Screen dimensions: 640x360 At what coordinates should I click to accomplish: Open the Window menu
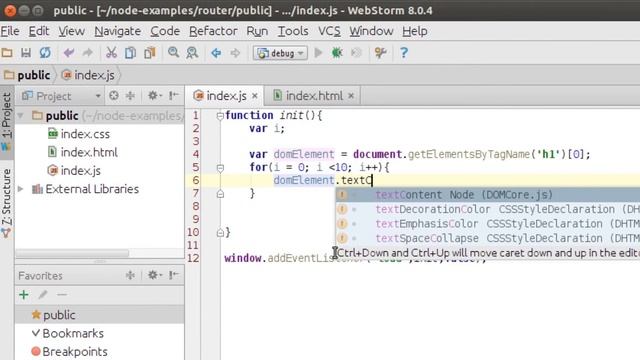pyautogui.click(x=371, y=31)
